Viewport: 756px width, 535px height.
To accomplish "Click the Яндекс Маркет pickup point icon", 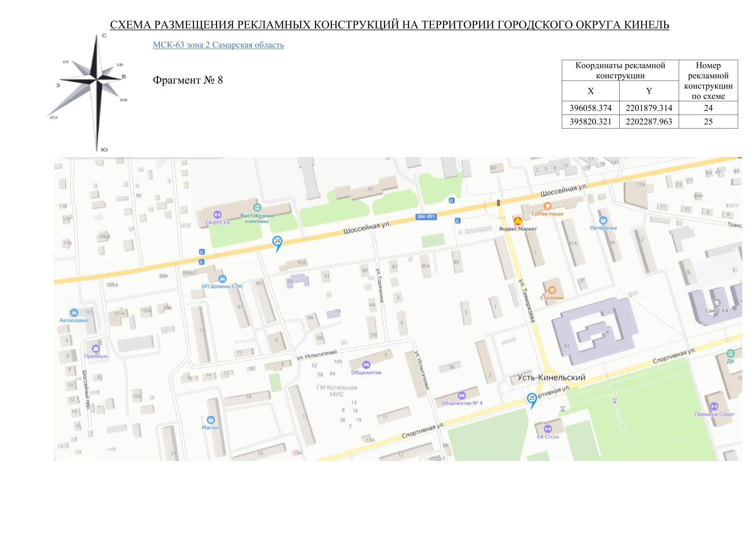I will click(x=517, y=221).
